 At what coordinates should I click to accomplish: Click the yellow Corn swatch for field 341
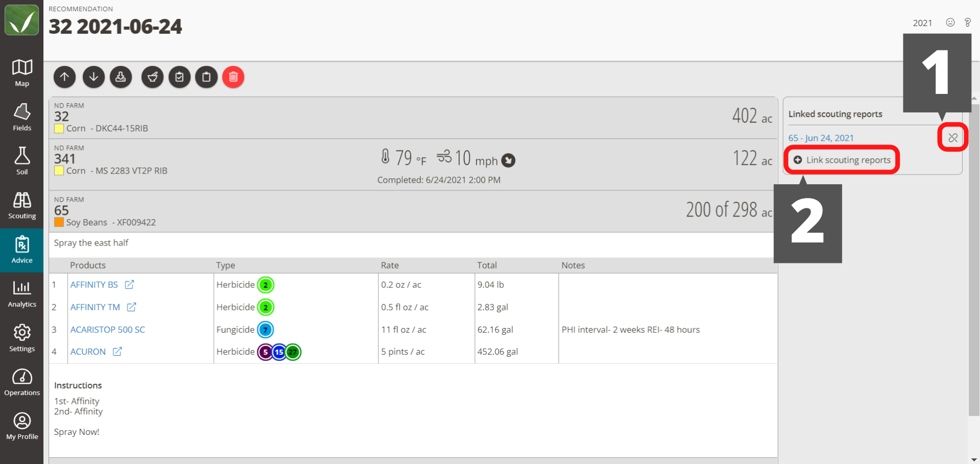[x=59, y=170]
